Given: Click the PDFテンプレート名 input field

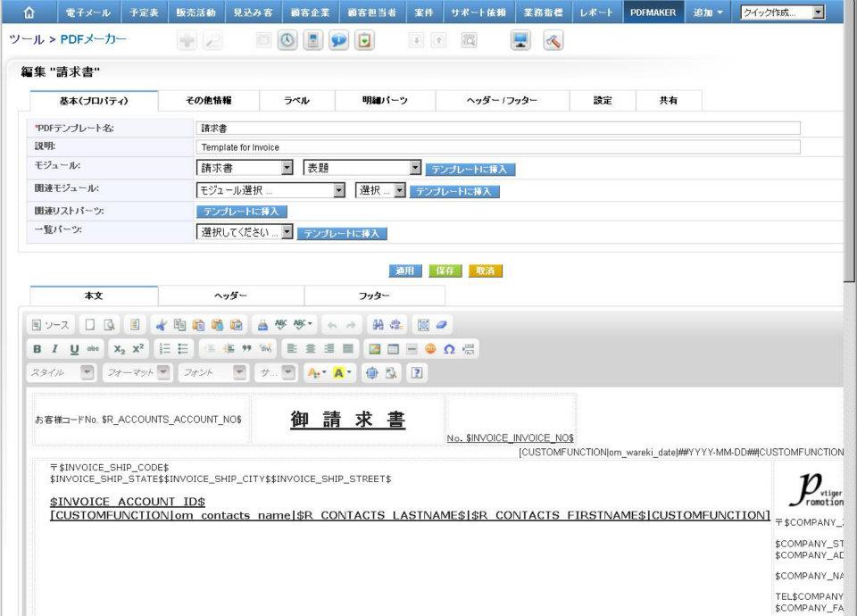Looking at the screenshot, I should [x=498, y=129].
